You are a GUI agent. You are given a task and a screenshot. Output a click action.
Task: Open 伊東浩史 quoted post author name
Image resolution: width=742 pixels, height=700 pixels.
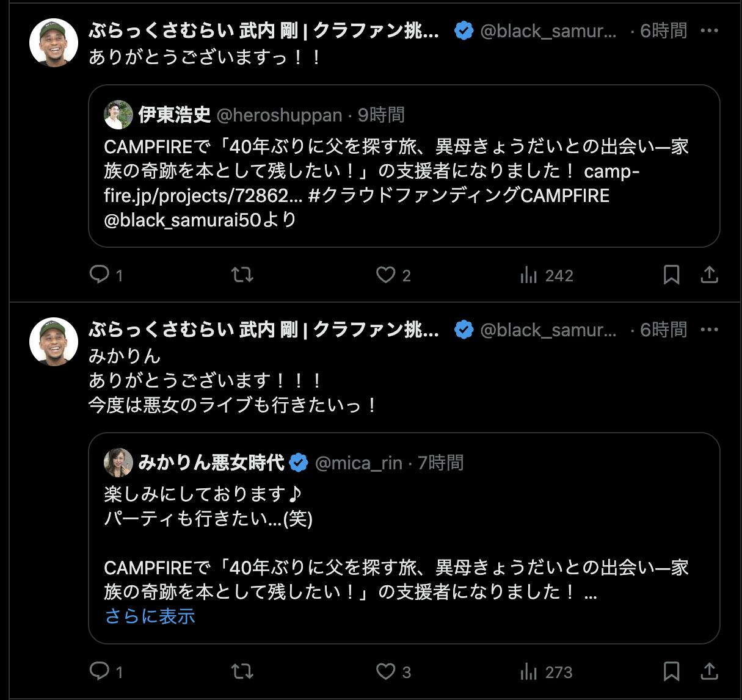pos(174,115)
